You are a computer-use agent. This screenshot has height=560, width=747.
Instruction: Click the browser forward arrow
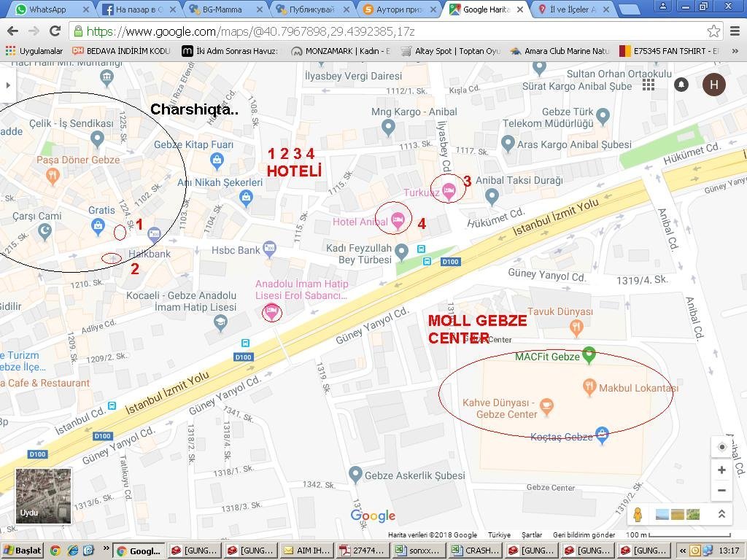tap(34, 31)
